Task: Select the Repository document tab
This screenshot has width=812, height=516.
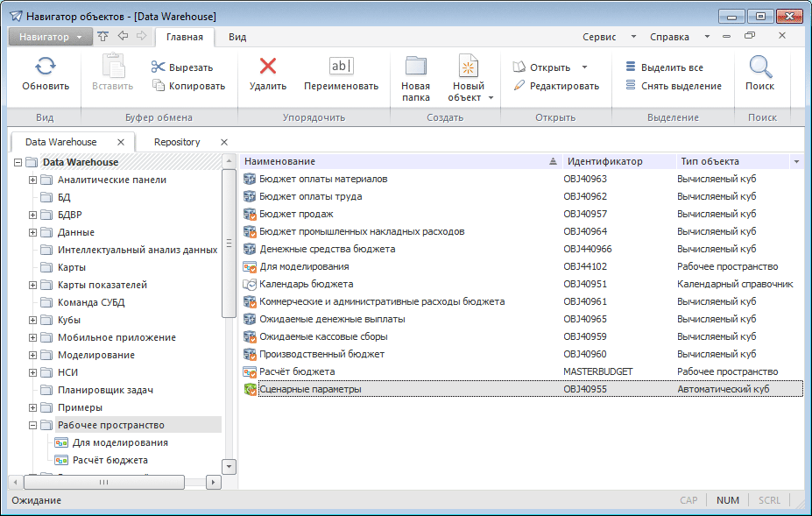Action: point(177,142)
